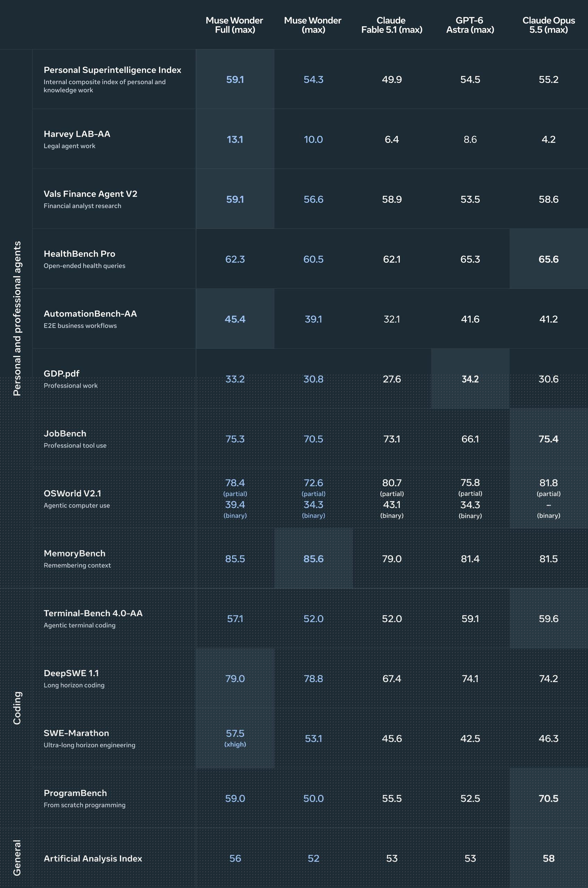Viewport: 588px width, 888px height.
Task: Select the Coding vertical section label
Action: [17, 708]
